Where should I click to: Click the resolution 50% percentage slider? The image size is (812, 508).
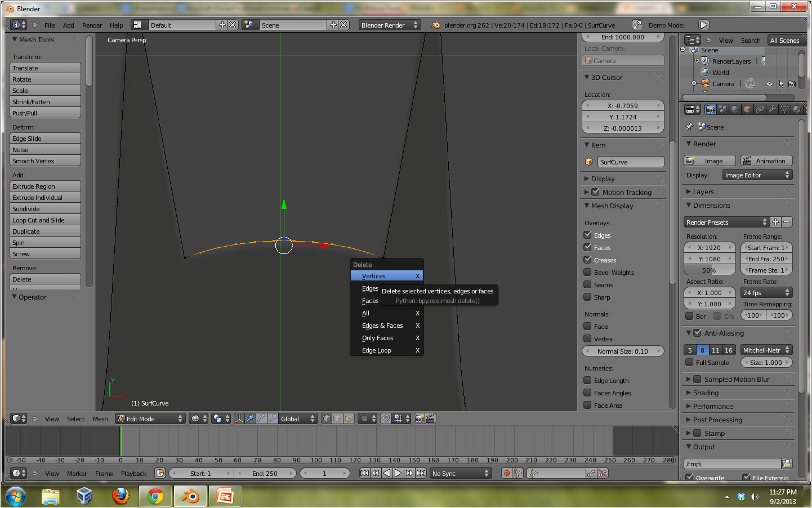point(710,270)
